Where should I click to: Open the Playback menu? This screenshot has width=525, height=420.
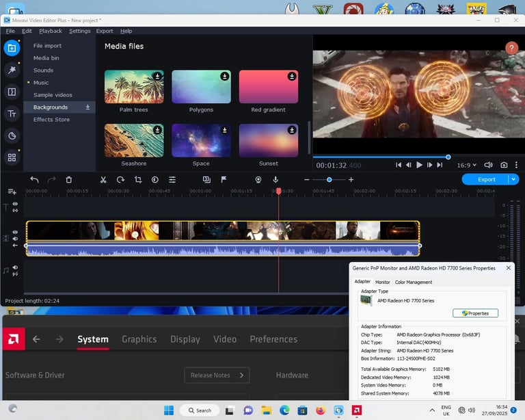pos(50,31)
